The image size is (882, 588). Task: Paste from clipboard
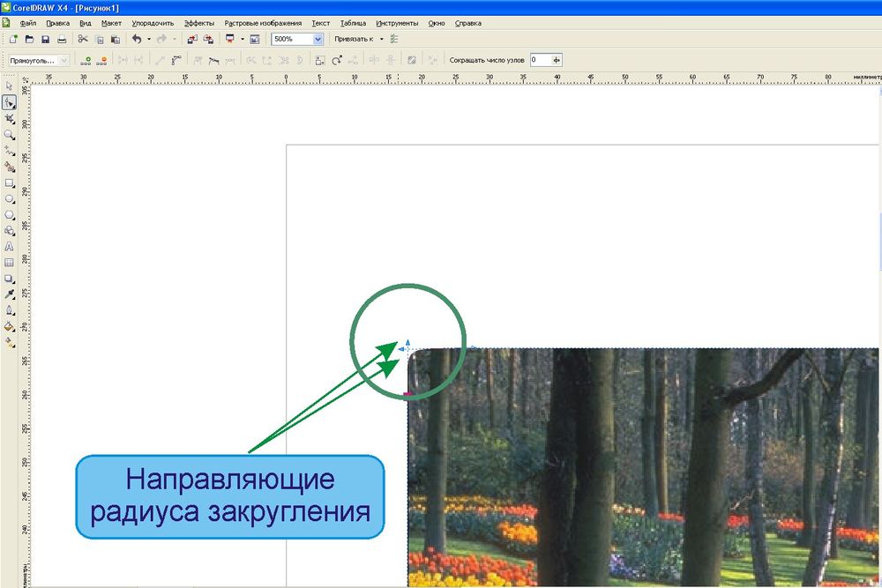[116, 39]
